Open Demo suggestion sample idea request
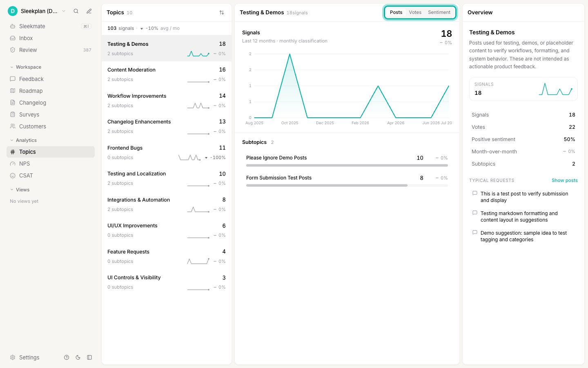 (x=523, y=236)
